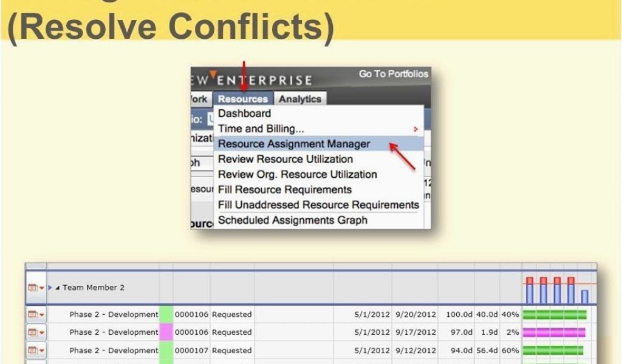Switch to the Analytics tab

pyautogui.click(x=299, y=99)
